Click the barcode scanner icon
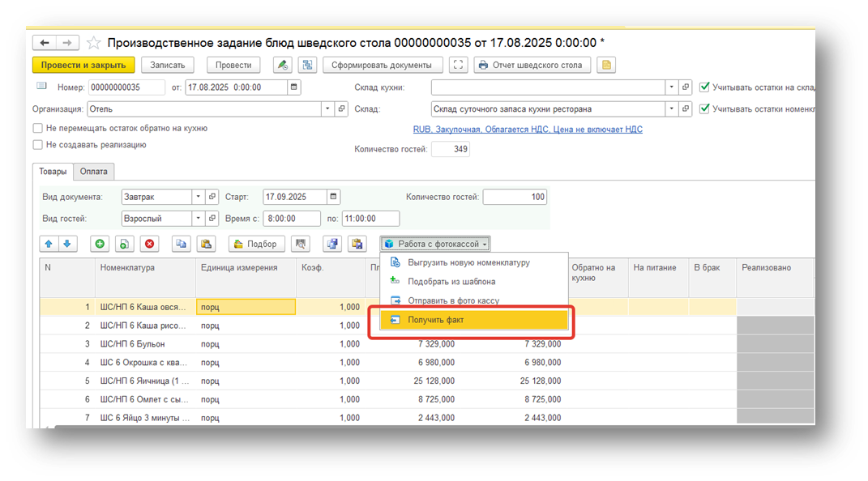Viewport: 868px width, 481px height. (301, 244)
